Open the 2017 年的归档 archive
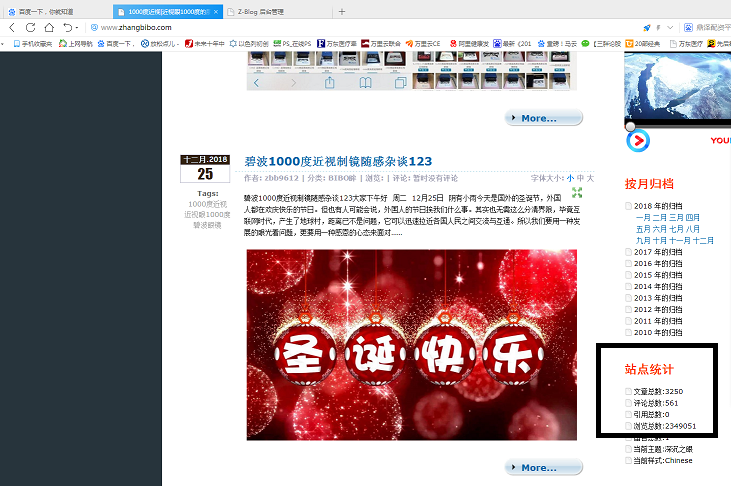 coord(658,252)
